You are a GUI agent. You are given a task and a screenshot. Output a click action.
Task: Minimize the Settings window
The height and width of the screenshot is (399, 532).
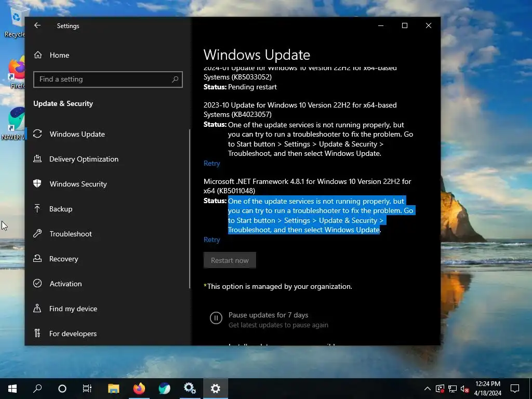click(381, 25)
